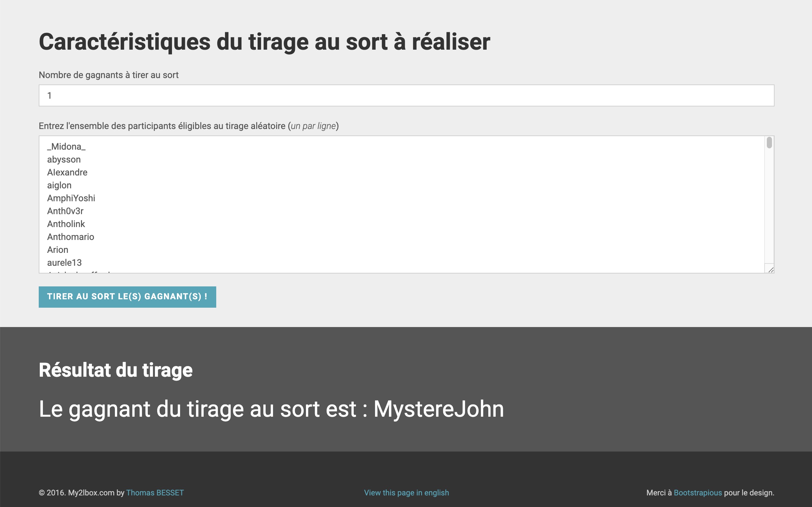
Task: Click the participants list scrollbar thumb
Action: pyautogui.click(x=769, y=143)
